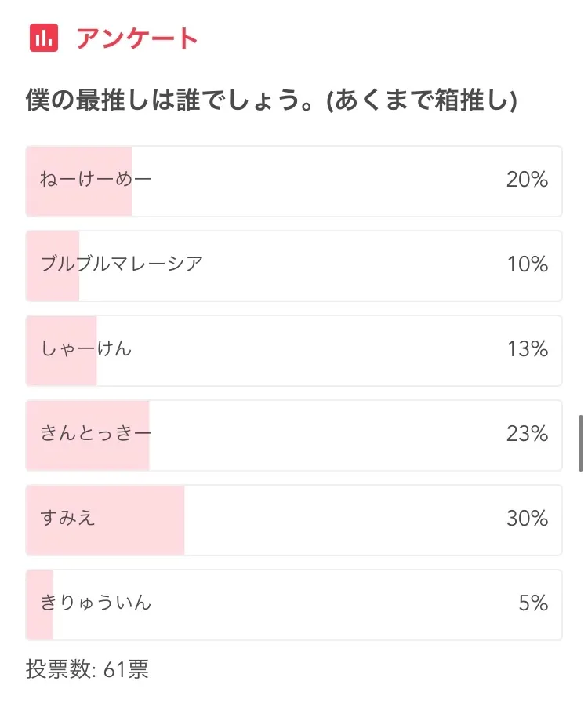
Task: Click the 10% result for ブルブルマレーシア
Action: click(x=527, y=264)
